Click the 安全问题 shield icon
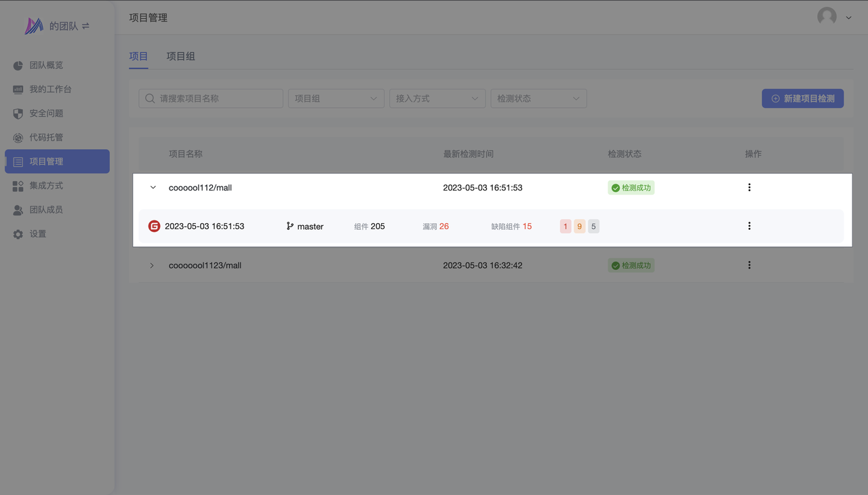 18,114
